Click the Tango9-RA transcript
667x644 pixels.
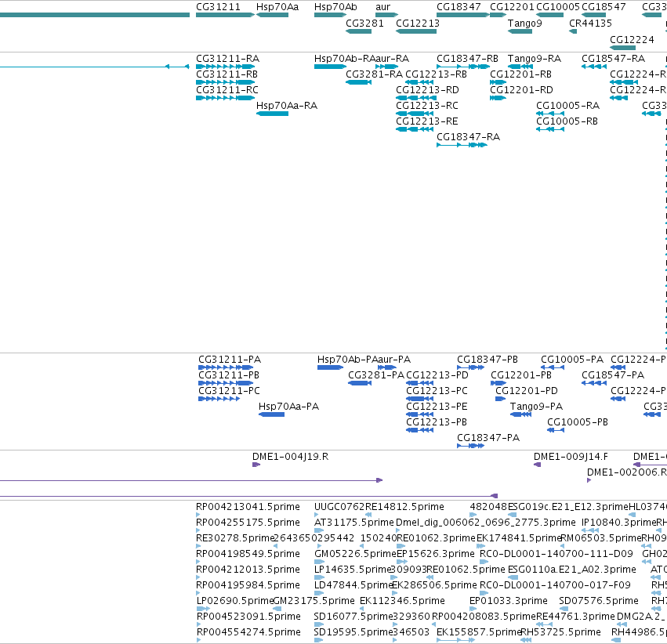pos(520,67)
